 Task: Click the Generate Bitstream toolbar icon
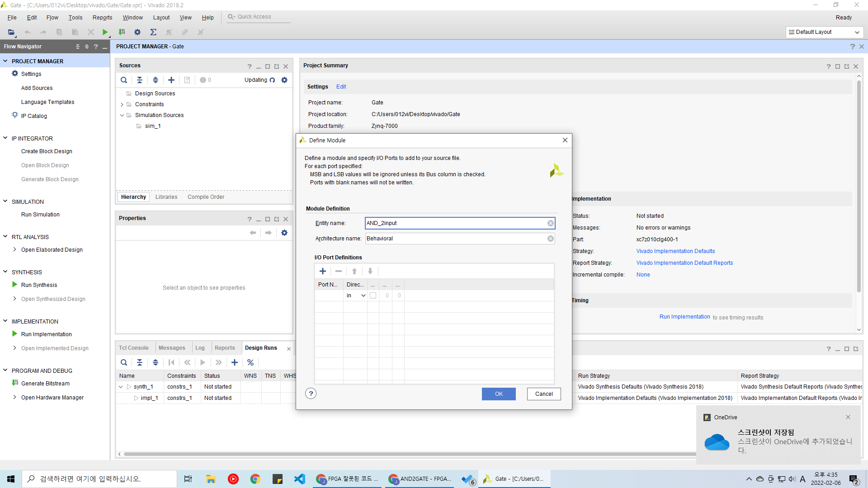[122, 32]
